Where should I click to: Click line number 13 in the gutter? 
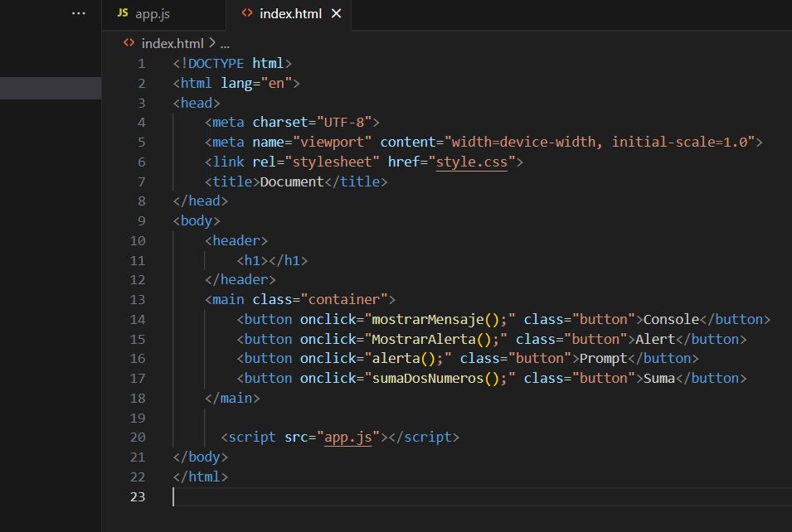[138, 300]
